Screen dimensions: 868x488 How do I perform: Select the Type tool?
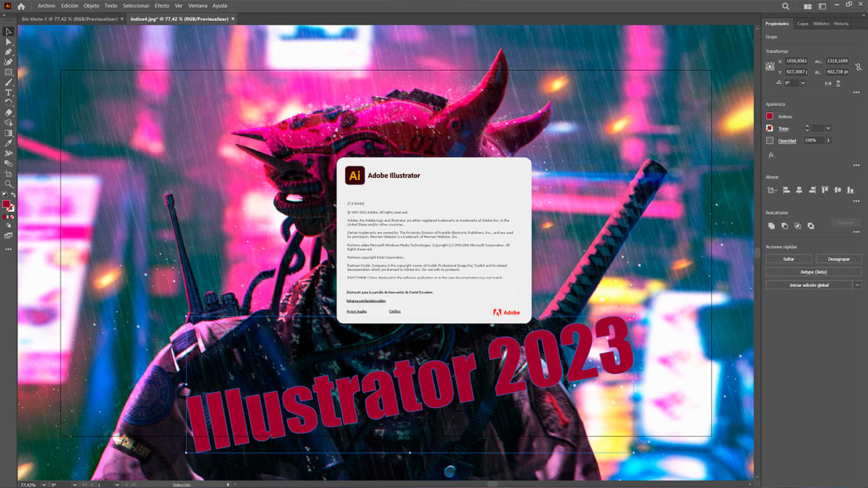[x=9, y=93]
